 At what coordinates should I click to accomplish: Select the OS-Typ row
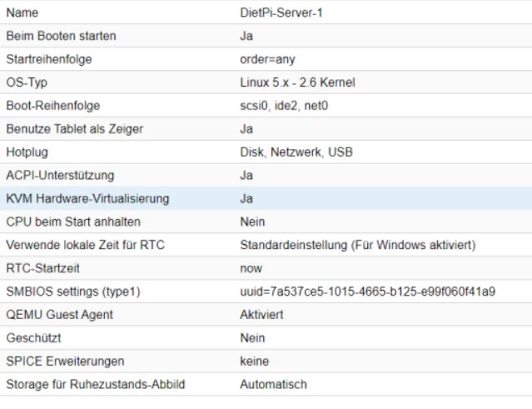click(x=266, y=82)
